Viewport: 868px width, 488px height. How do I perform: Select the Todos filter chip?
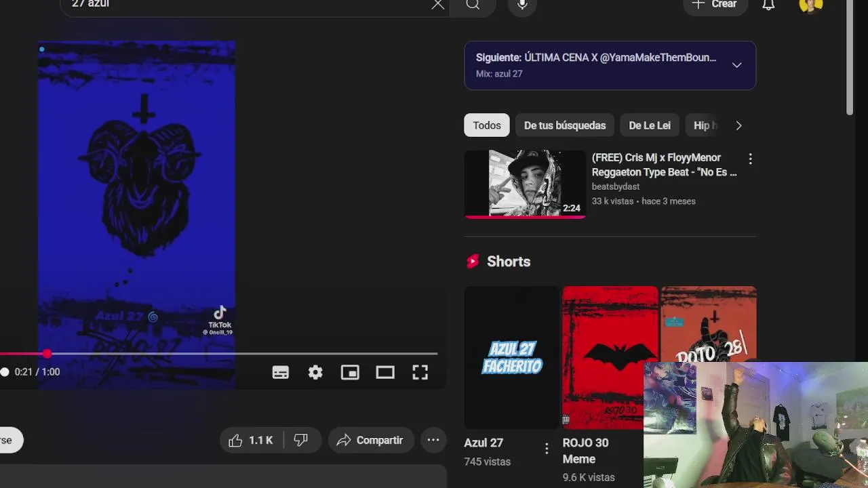pos(487,125)
